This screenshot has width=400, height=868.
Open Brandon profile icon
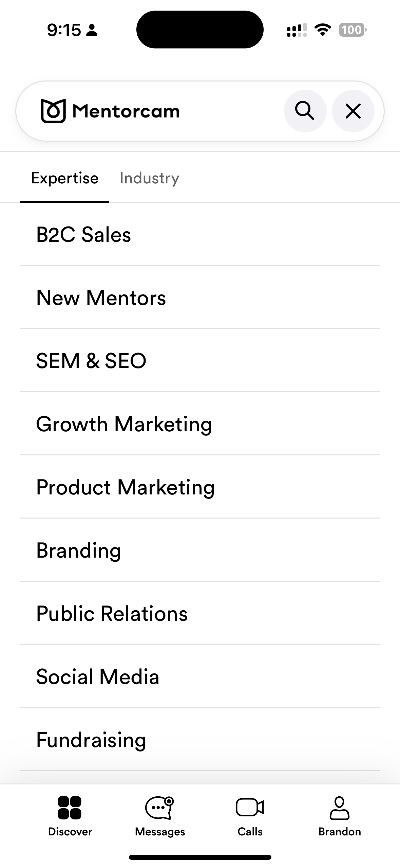(x=339, y=808)
